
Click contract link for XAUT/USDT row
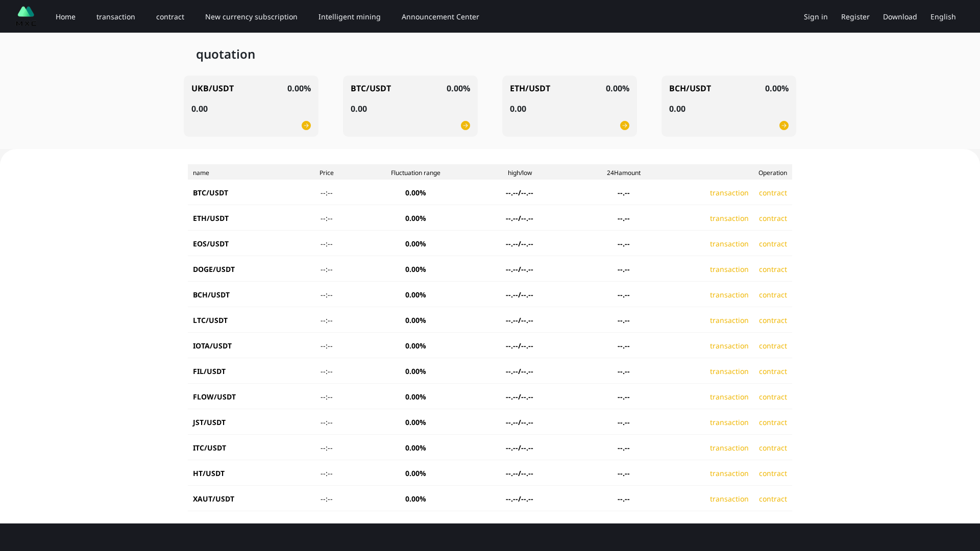pos(773,499)
